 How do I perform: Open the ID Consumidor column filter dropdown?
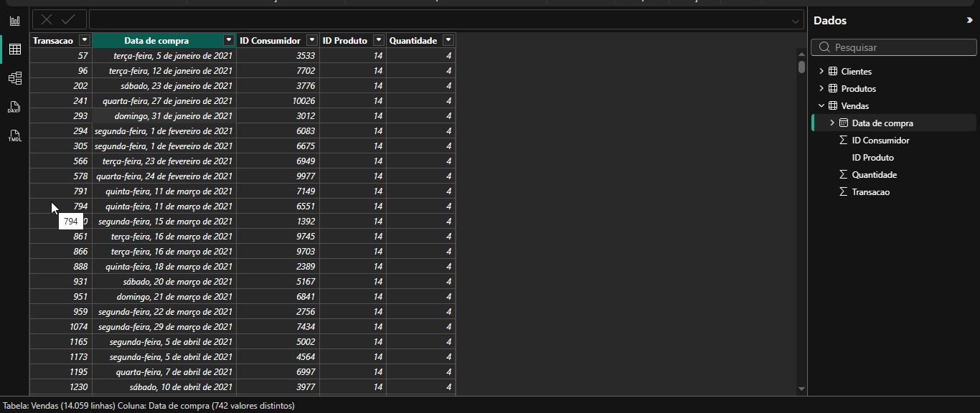pyautogui.click(x=311, y=40)
